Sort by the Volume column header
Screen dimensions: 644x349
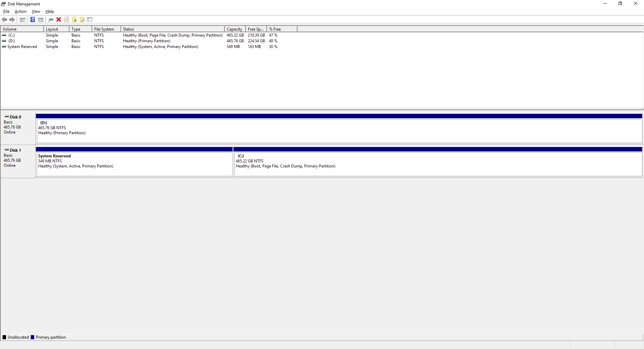tap(22, 29)
